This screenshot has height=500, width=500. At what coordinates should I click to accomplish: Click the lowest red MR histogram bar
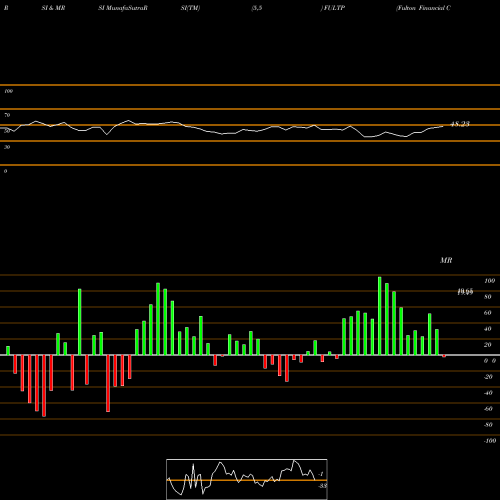44,386
